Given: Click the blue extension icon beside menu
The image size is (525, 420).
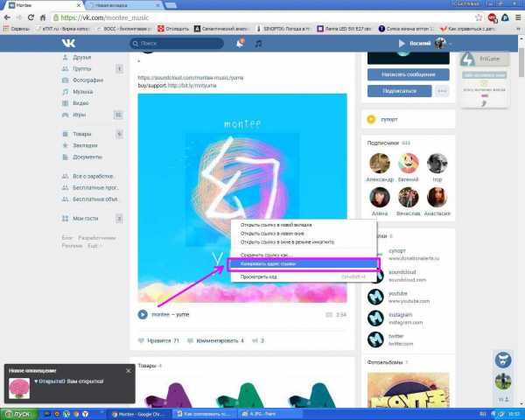Looking at the screenshot, I should 505,17.
